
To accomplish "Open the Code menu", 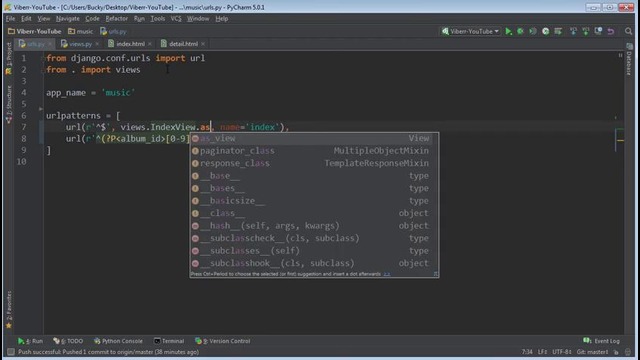I will click(92, 19).
